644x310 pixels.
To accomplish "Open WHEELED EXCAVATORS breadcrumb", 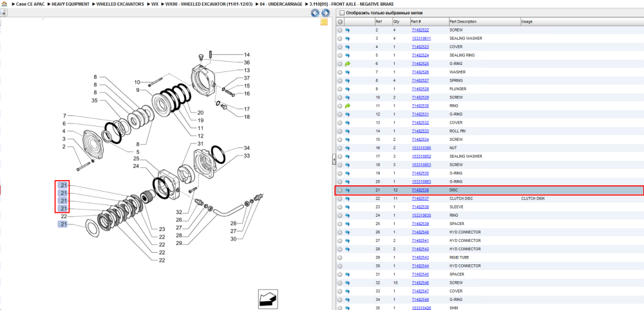I will click(120, 4).
